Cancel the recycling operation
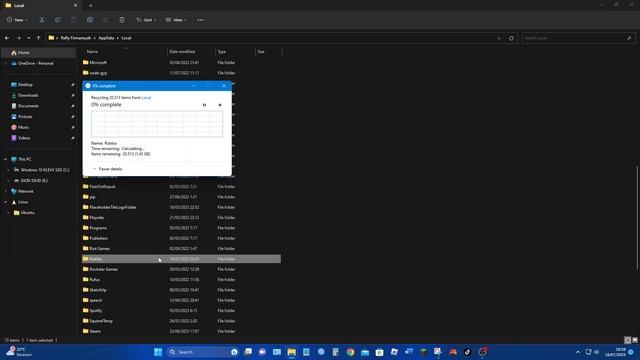The image size is (640, 360). (220, 105)
